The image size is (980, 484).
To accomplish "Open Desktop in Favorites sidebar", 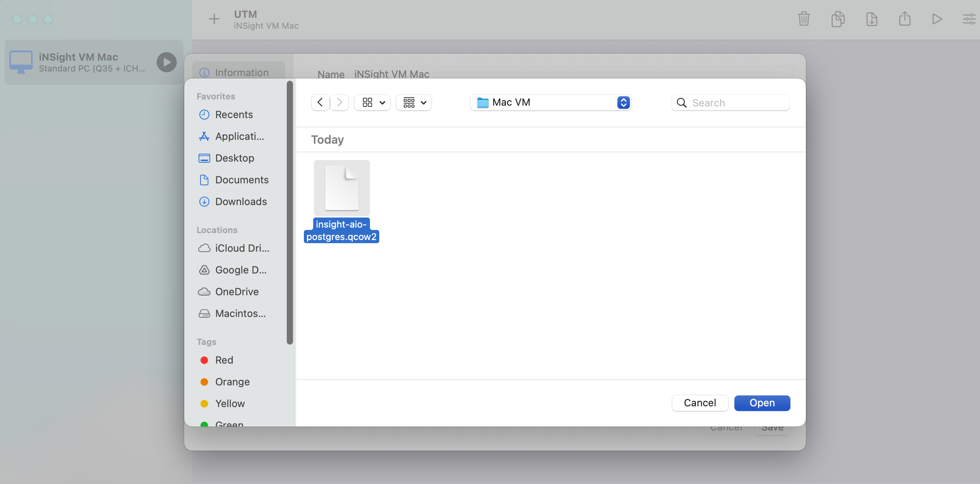I will (x=235, y=158).
